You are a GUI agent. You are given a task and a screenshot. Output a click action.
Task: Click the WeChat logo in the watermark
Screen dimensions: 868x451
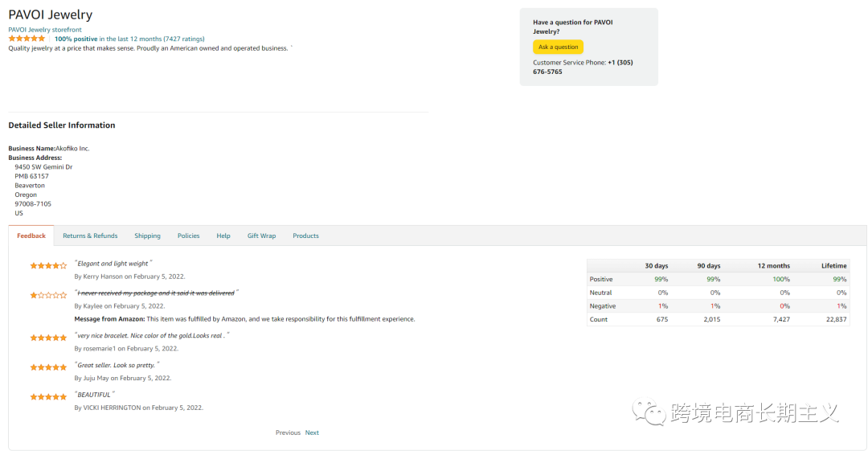[649, 412]
